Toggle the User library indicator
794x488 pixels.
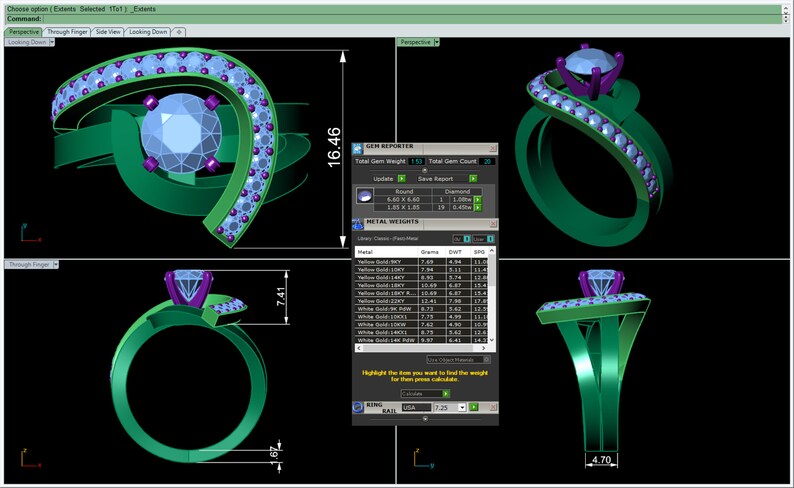click(484, 239)
